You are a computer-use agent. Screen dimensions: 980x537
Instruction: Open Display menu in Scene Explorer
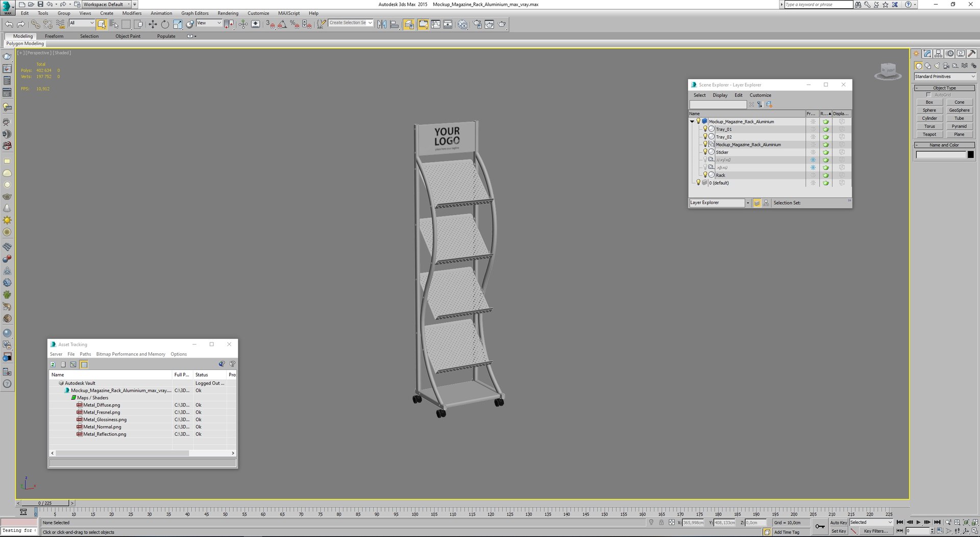(720, 95)
